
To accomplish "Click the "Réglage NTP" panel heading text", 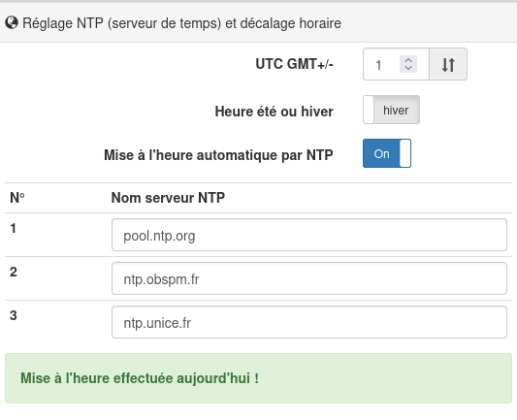I will pos(181,23).
